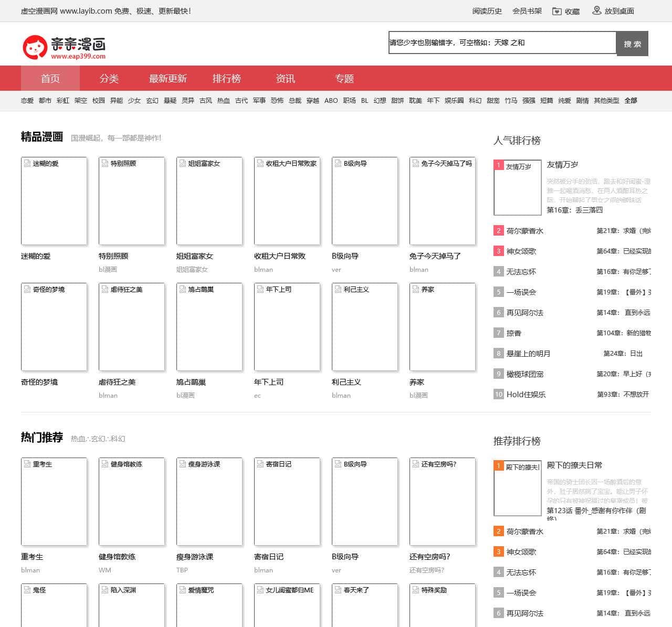Open 会员书架 link in header
This screenshot has height=627, width=672.
point(527,11)
